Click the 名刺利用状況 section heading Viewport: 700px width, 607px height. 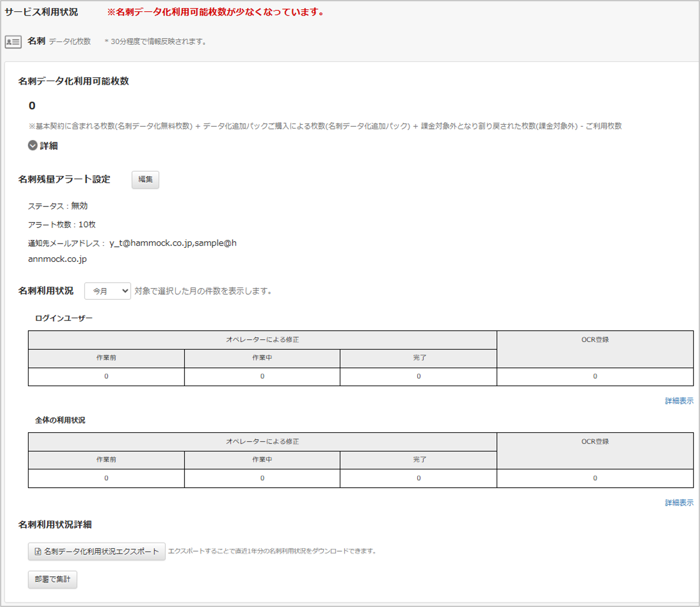(46, 291)
